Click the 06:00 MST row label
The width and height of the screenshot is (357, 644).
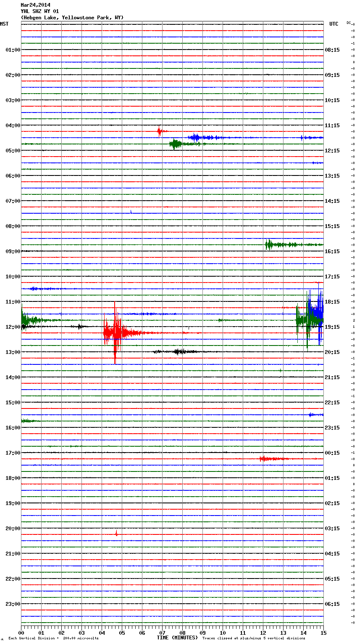point(13,176)
